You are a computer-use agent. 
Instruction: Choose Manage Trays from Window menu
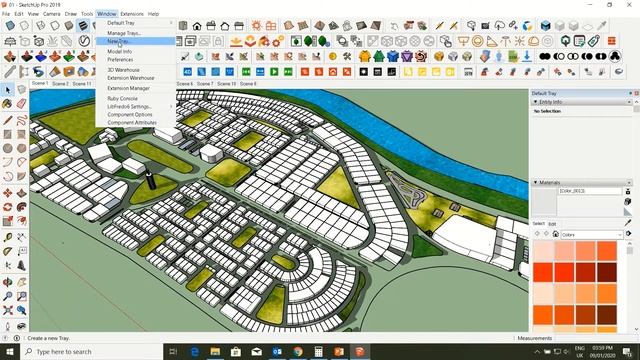point(136,33)
